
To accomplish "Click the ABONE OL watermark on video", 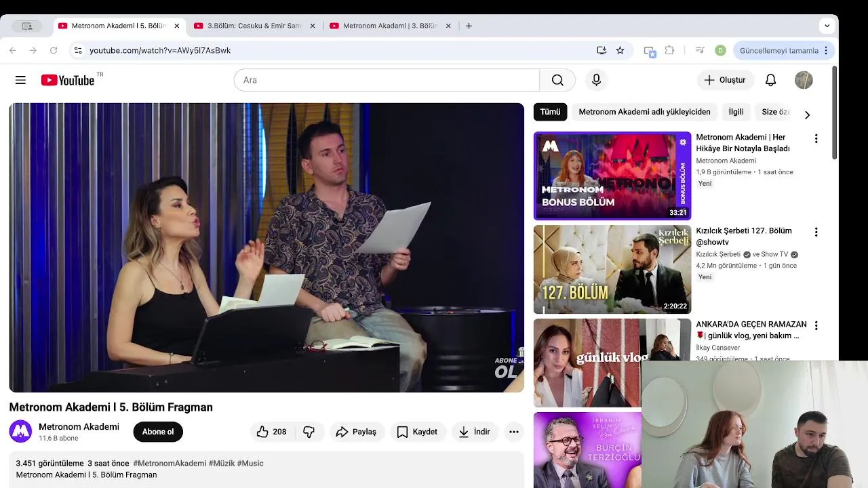I will tap(508, 368).
